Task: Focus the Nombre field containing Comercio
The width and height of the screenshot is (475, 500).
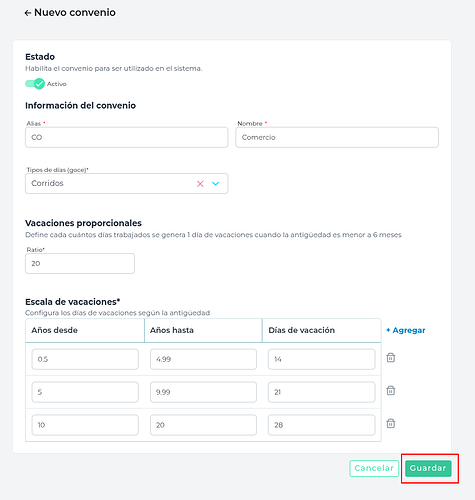Action: click(x=337, y=137)
